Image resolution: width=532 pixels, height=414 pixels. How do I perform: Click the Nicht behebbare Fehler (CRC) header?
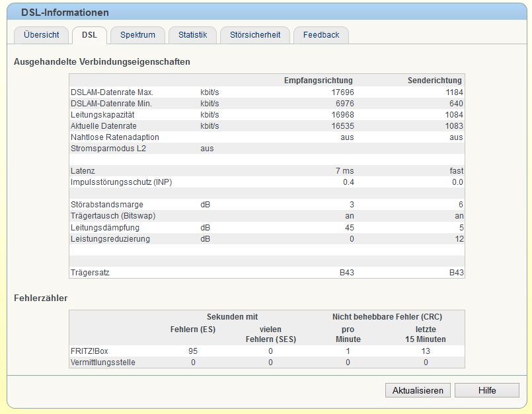387,317
